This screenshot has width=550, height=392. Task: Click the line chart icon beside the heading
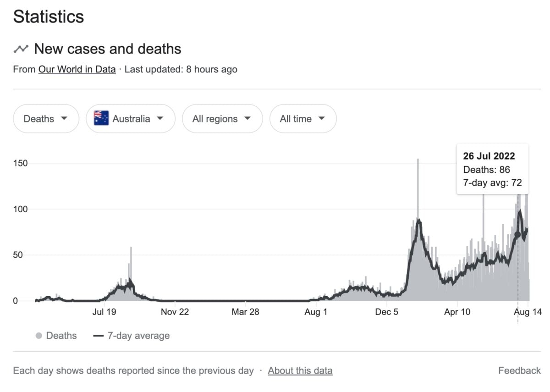22,48
